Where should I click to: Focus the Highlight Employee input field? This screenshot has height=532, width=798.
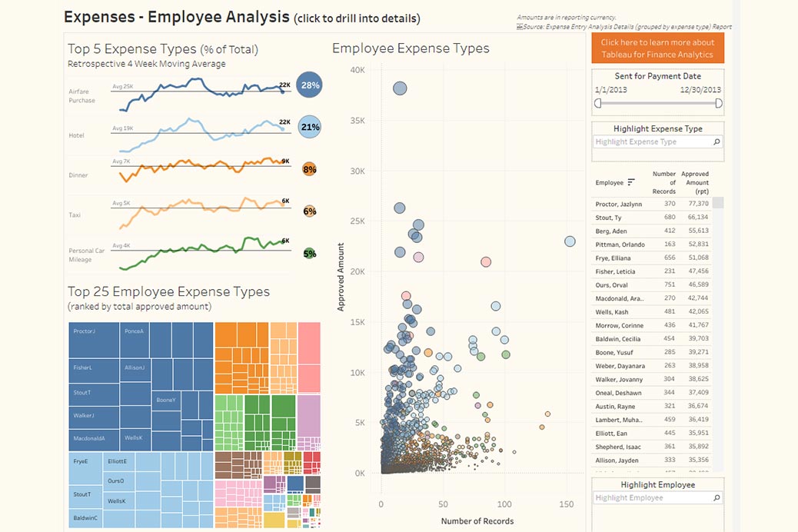[653, 497]
